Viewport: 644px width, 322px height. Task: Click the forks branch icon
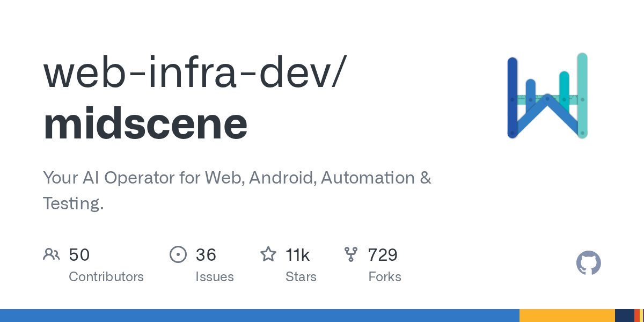pos(351,254)
